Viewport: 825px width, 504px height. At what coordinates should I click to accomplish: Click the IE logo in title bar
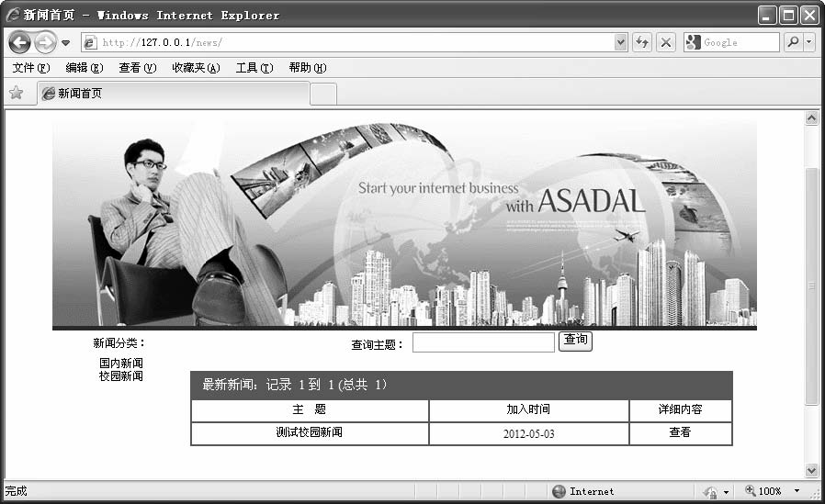(13, 14)
